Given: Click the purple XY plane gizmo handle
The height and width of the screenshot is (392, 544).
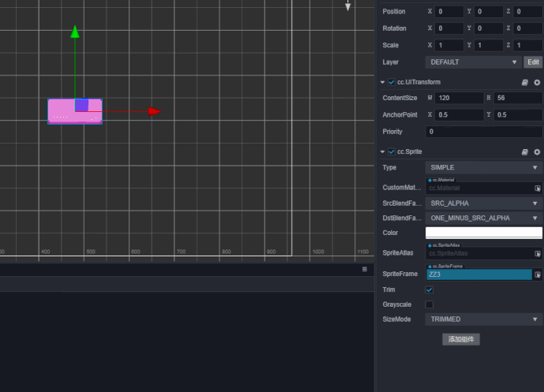Looking at the screenshot, I should pyautogui.click(x=82, y=105).
